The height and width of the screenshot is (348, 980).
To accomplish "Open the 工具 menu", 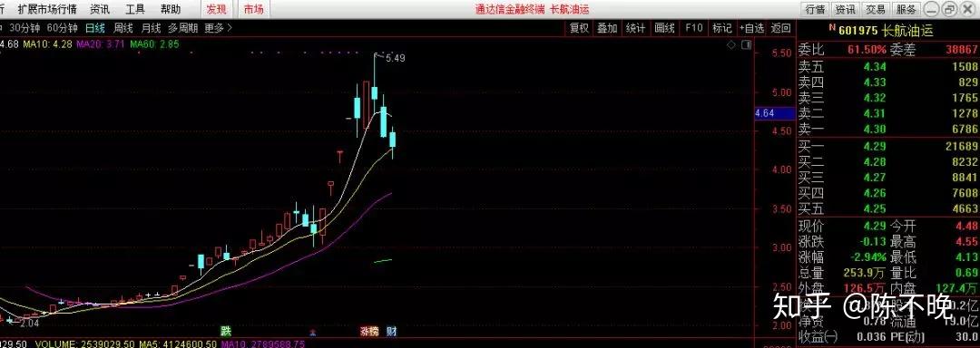I will point(135,9).
